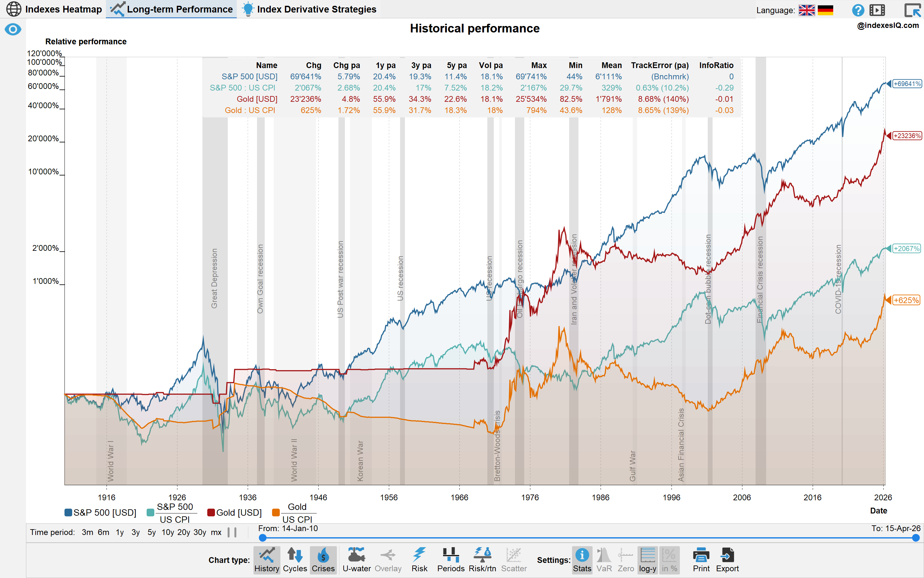Click the popout window icon
The width and height of the screenshot is (924, 578).
(x=912, y=10)
